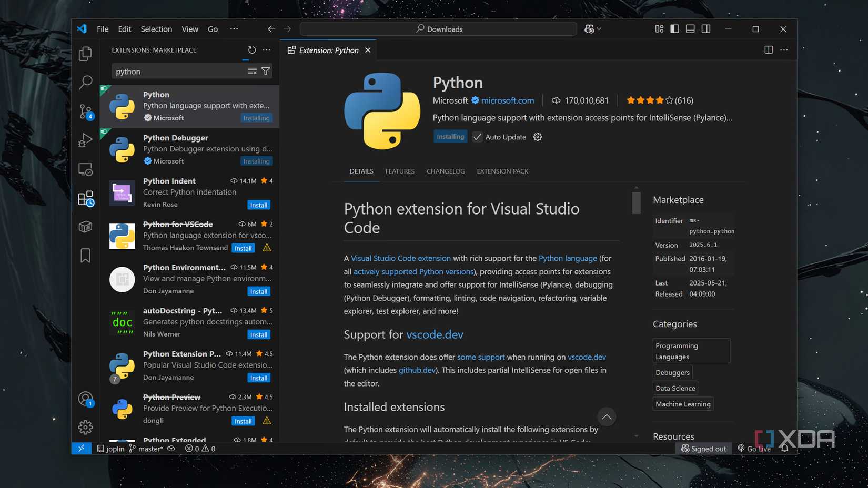868x488 pixels.
Task: Open the Search view
Action: (85, 82)
